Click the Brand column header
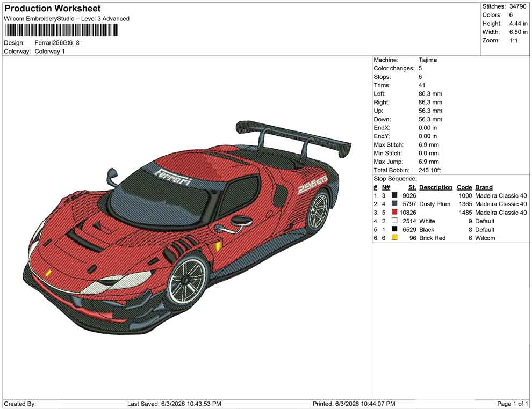Screen dimensions: 532x409 484,187
